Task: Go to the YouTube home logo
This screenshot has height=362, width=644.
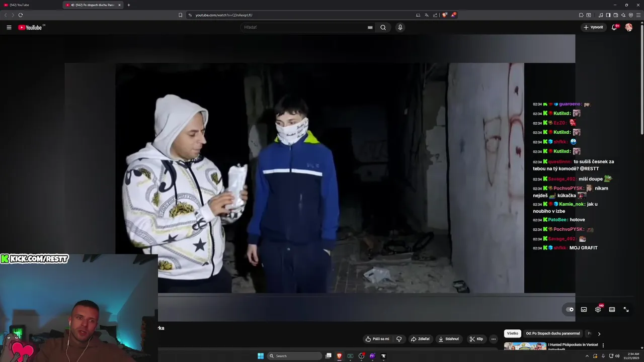Action: (31, 28)
